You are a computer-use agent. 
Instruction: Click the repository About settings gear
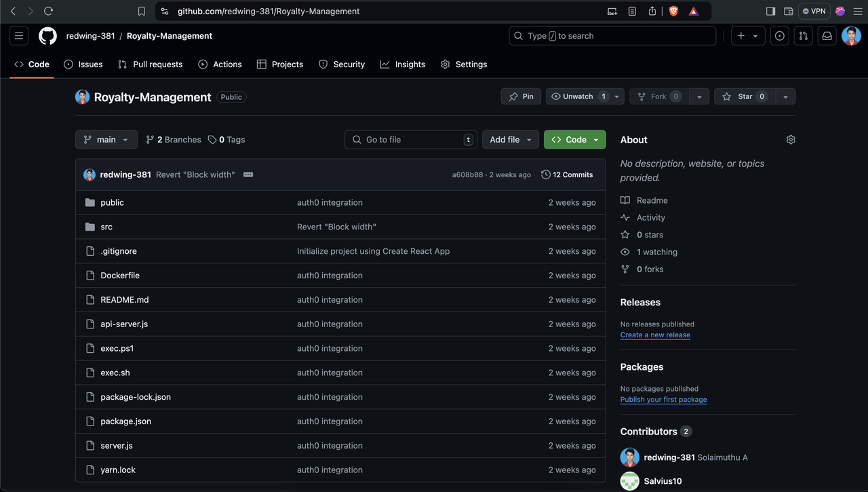pyautogui.click(x=791, y=139)
